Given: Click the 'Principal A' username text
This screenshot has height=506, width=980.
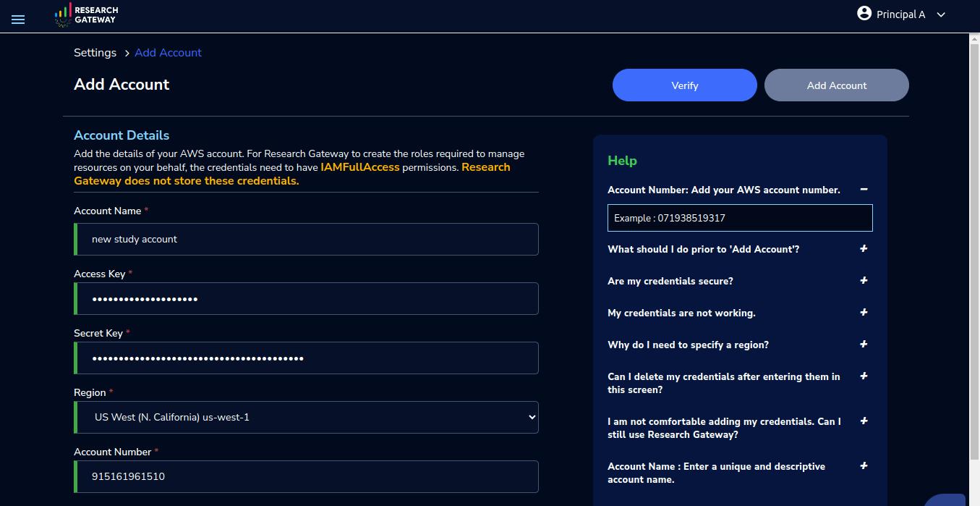Looking at the screenshot, I should click(x=900, y=14).
